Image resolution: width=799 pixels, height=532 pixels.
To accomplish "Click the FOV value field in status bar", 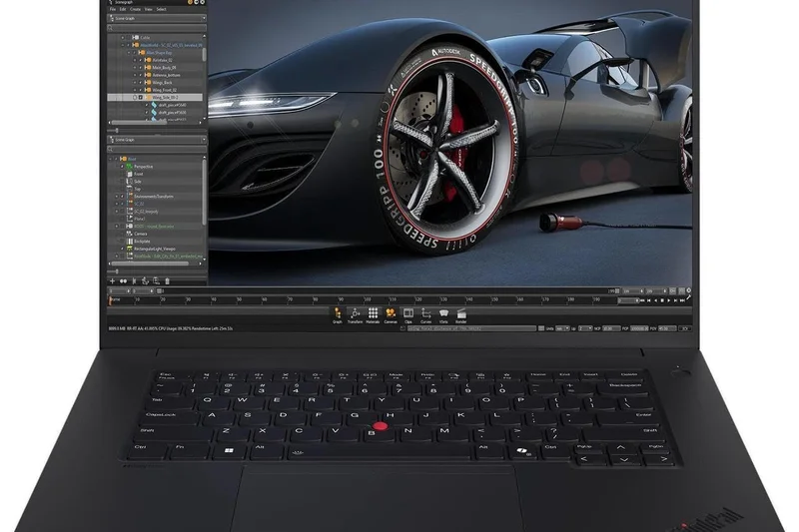I will (x=667, y=328).
